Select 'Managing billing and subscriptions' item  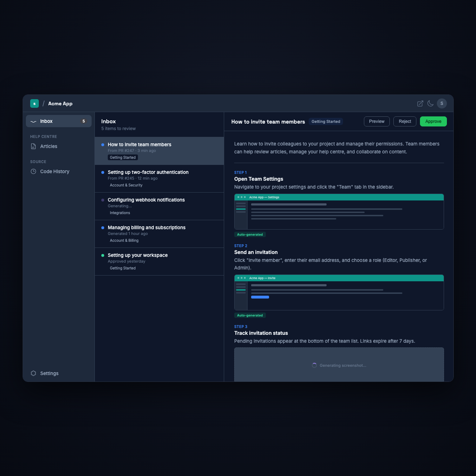(159, 234)
